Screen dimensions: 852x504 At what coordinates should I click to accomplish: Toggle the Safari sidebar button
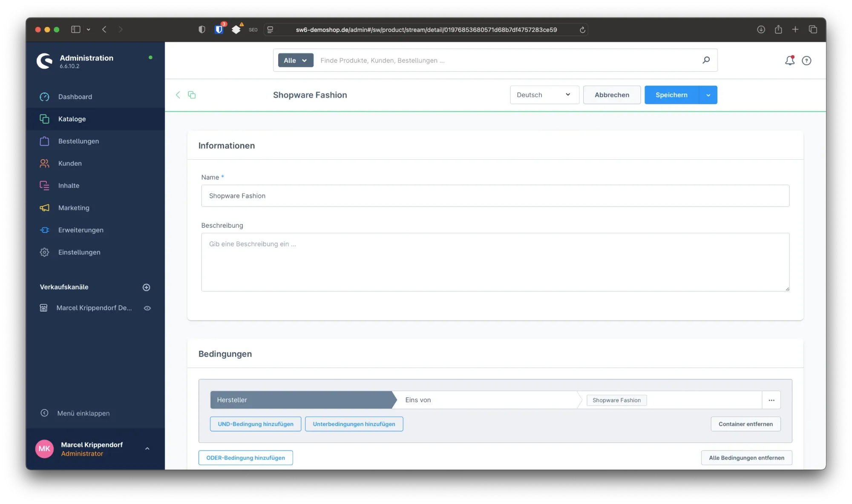pos(76,29)
